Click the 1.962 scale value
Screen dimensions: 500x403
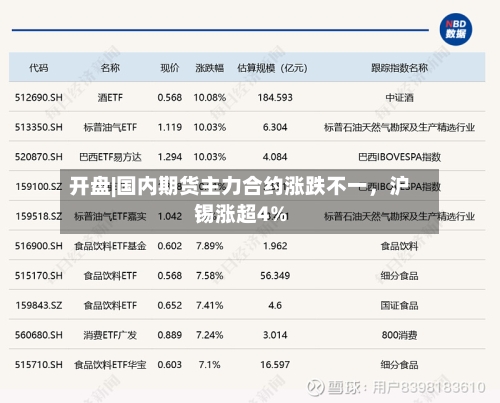(275, 246)
